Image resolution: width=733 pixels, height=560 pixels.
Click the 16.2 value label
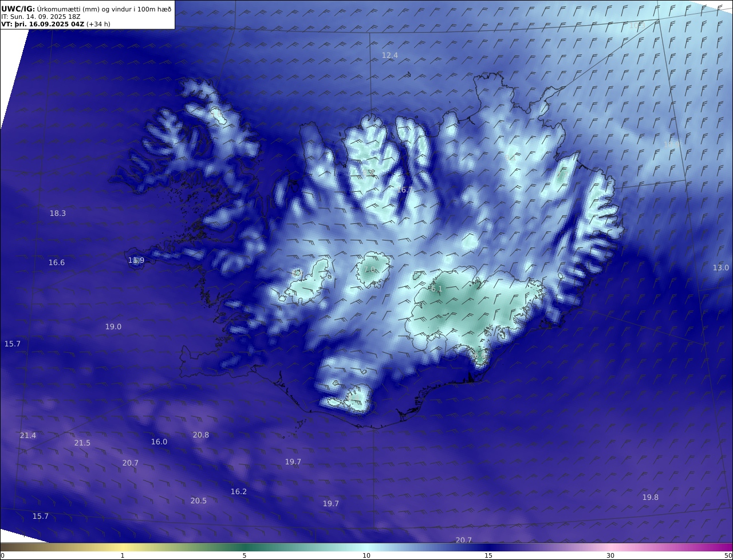[239, 492]
